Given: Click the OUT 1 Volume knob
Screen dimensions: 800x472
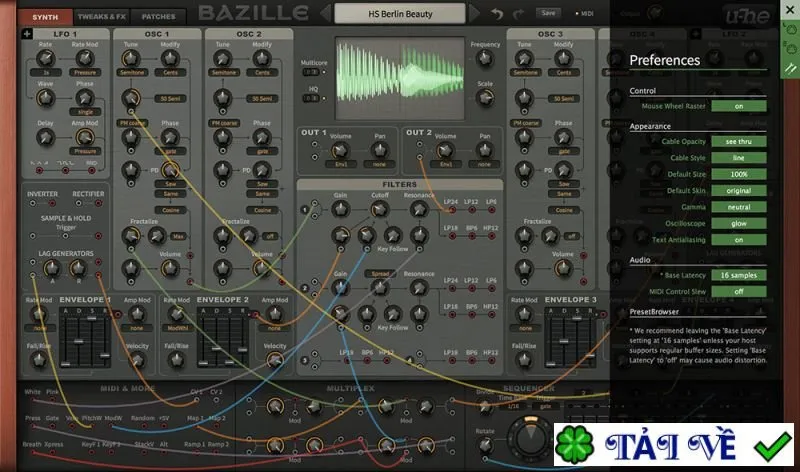Looking at the screenshot, I should pyautogui.click(x=340, y=150).
